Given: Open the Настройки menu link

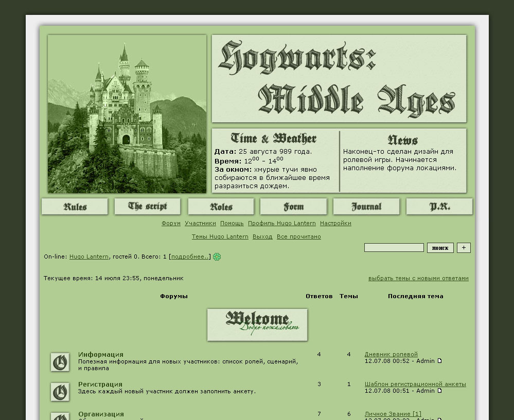Looking at the screenshot, I should pos(335,223).
